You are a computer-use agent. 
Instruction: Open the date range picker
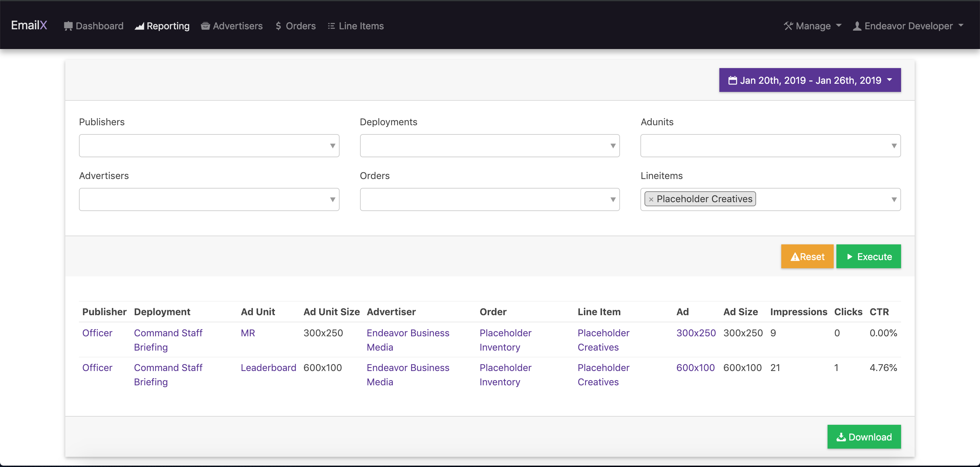810,80
